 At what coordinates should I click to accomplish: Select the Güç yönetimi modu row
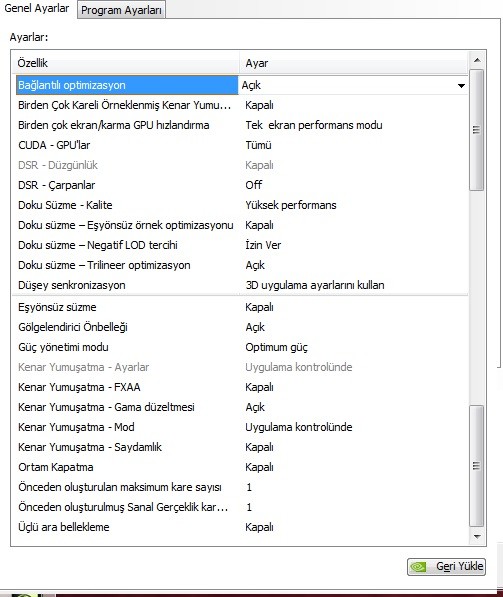pyautogui.click(x=240, y=347)
